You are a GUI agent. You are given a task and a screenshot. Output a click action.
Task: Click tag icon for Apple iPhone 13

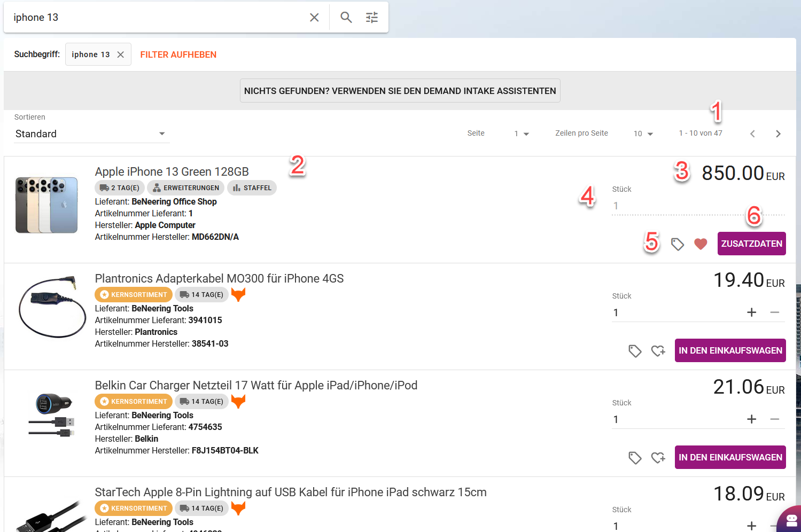pyautogui.click(x=678, y=244)
